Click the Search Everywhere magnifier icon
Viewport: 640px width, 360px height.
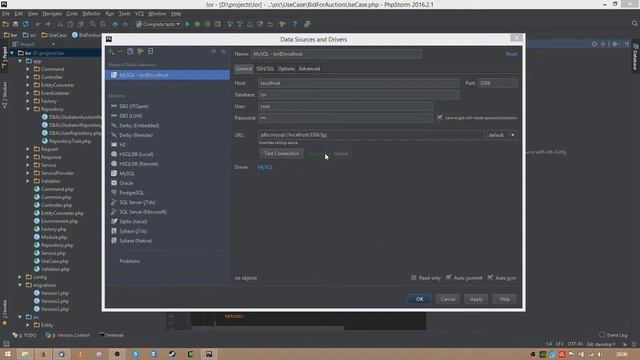click(635, 24)
